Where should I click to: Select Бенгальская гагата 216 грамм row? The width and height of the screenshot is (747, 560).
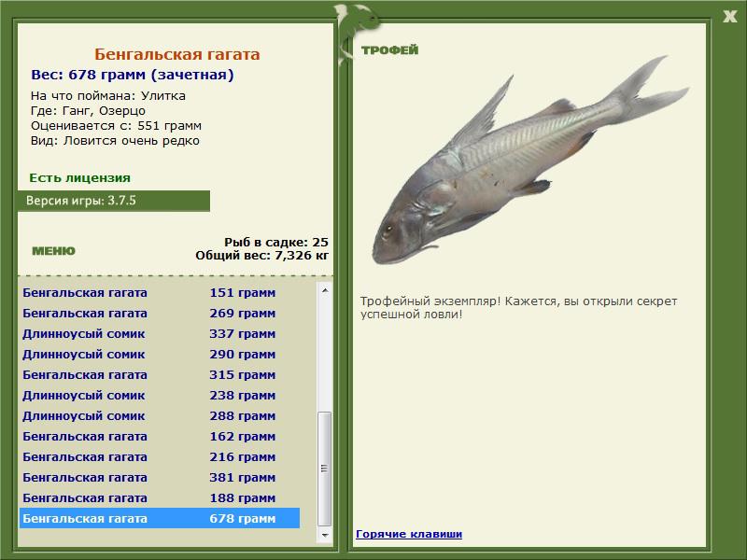coord(160,456)
